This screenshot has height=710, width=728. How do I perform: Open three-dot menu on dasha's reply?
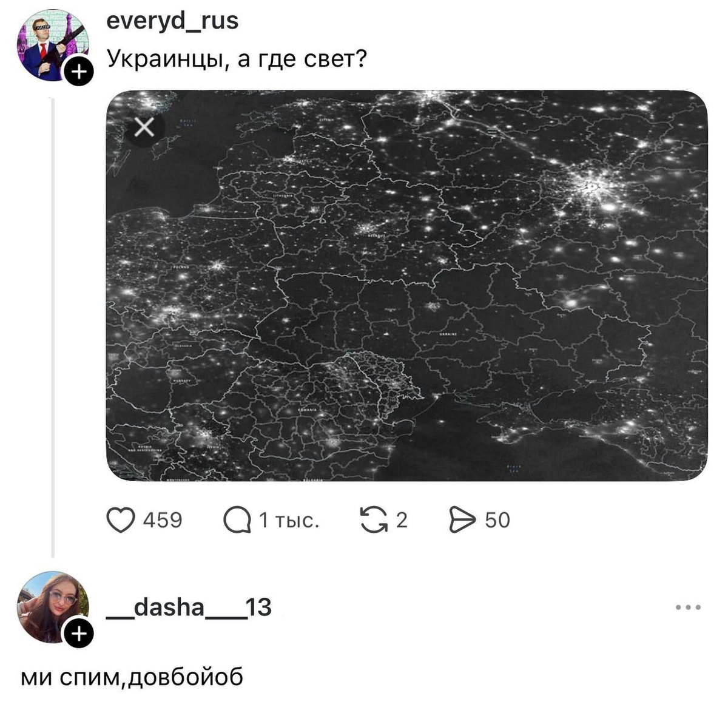click(689, 607)
